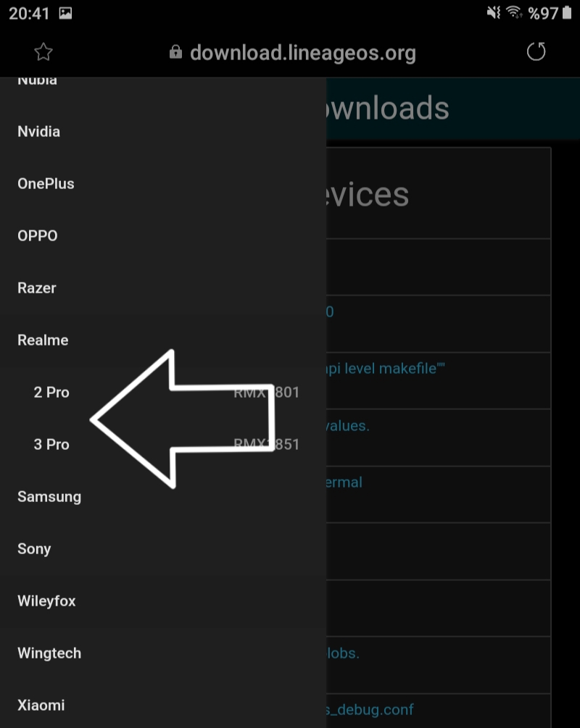Open the screenshot notification icon in status bar
The image size is (580, 728).
[65, 13]
